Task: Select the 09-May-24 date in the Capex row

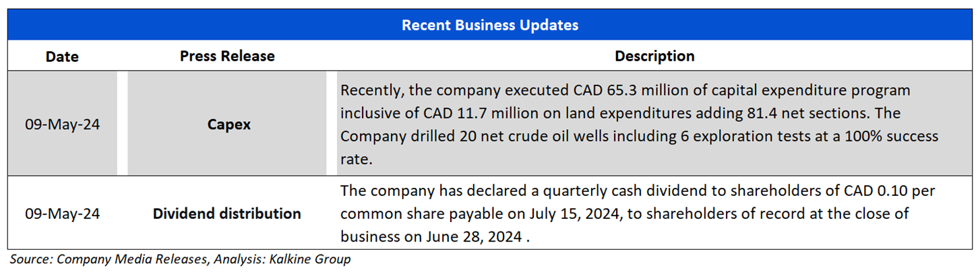Action: point(62,125)
